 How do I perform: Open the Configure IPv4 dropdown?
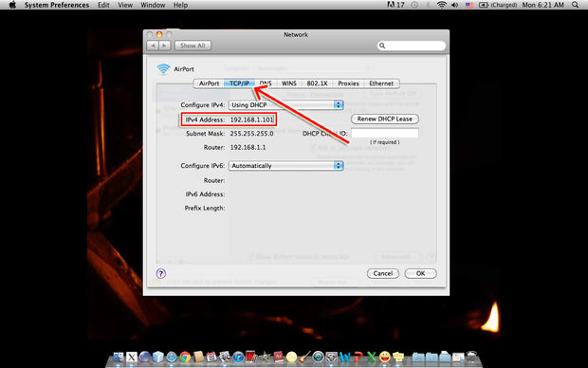(286, 105)
